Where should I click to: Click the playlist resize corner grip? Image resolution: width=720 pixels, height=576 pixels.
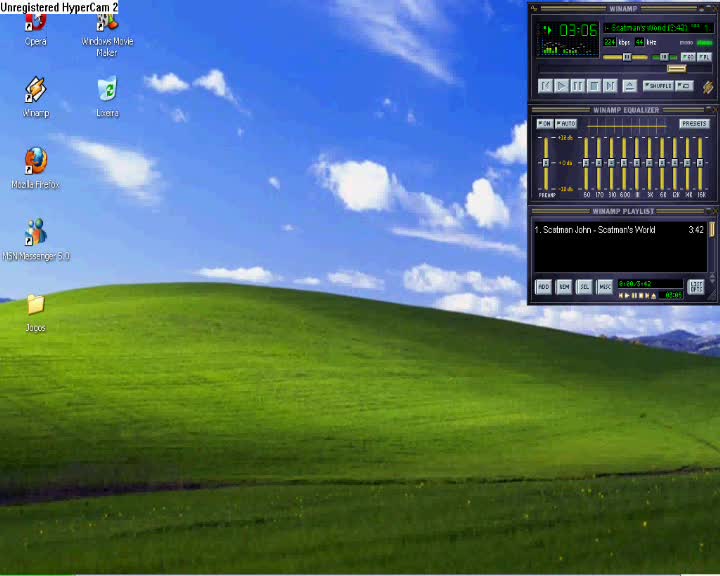[713, 296]
